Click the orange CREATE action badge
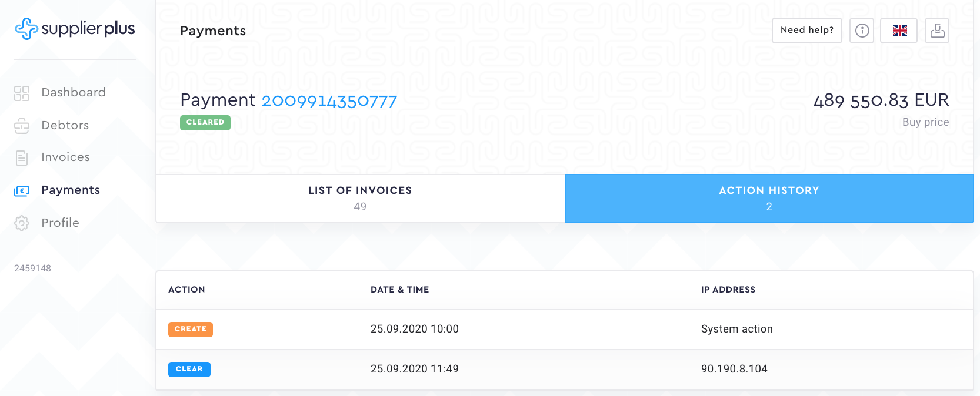 pos(191,329)
